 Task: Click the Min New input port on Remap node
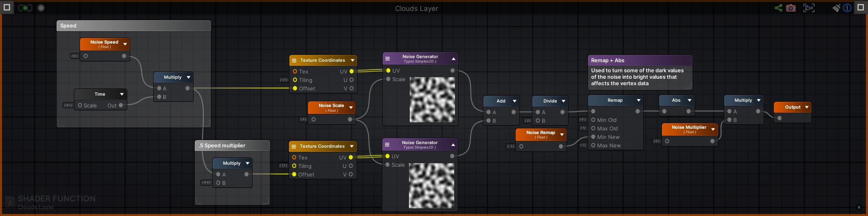pos(593,137)
